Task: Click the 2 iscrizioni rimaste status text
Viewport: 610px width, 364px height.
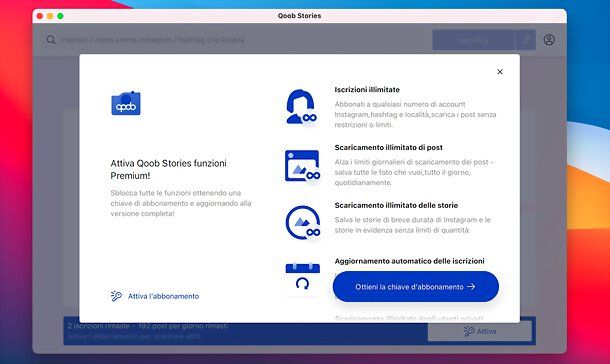Action: pos(148,326)
